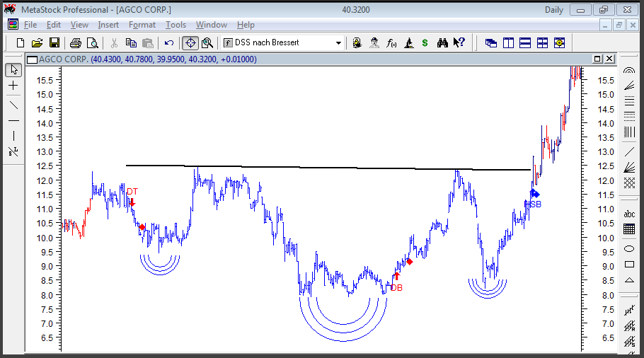Viewport: 644px width, 358px height.
Task: Click the Cut scissors icon
Action: pos(114,42)
